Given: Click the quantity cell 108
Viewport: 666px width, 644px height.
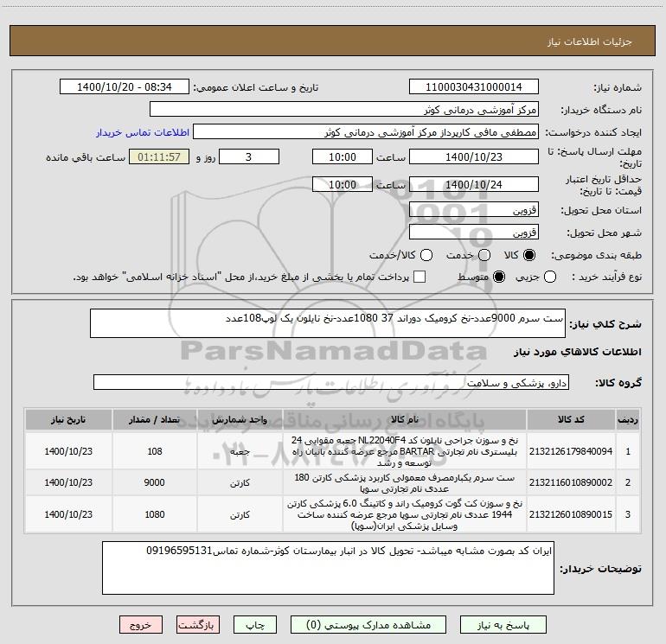Looking at the screenshot, I should [x=155, y=451].
